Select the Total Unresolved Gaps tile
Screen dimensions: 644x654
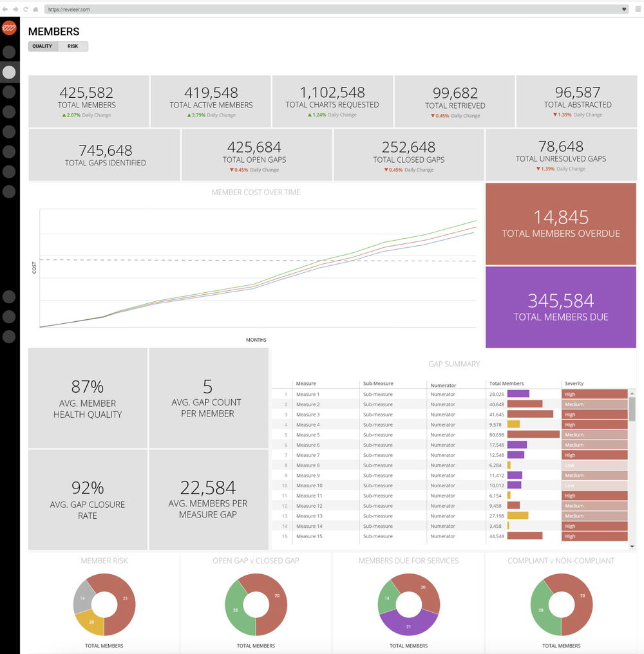coord(562,154)
